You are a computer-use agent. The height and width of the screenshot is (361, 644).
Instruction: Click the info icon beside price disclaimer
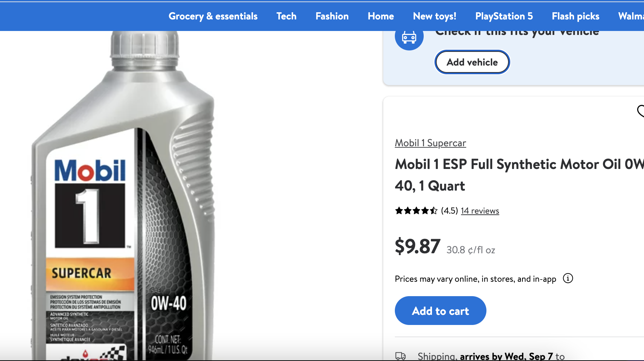coord(568,278)
